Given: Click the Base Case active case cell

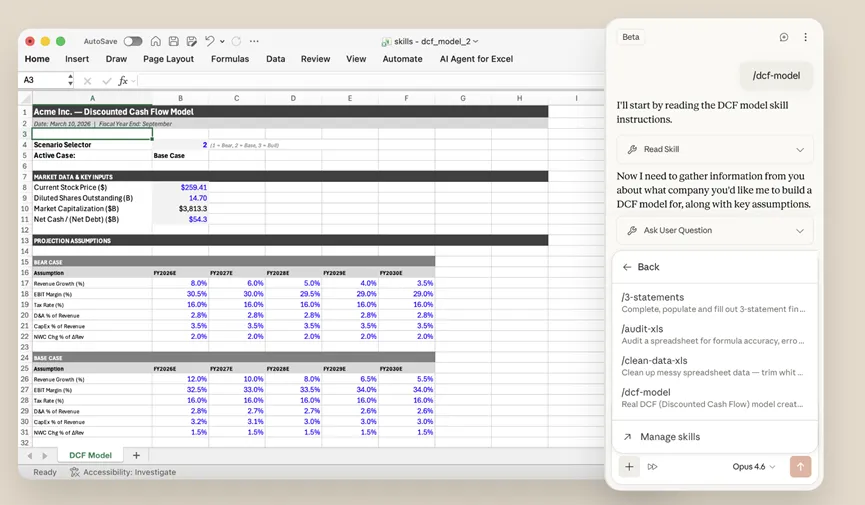Looking at the screenshot, I should 180,156.
